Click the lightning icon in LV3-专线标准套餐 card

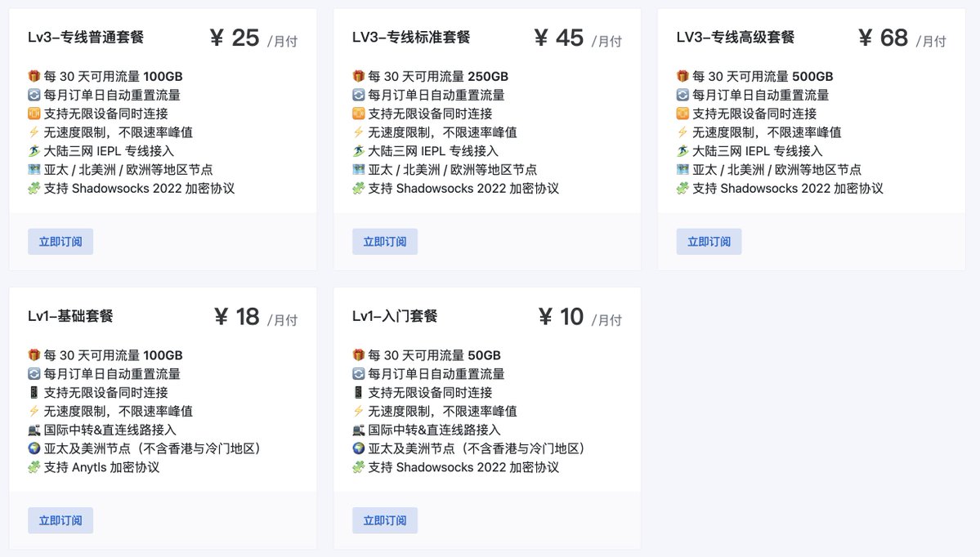358,132
